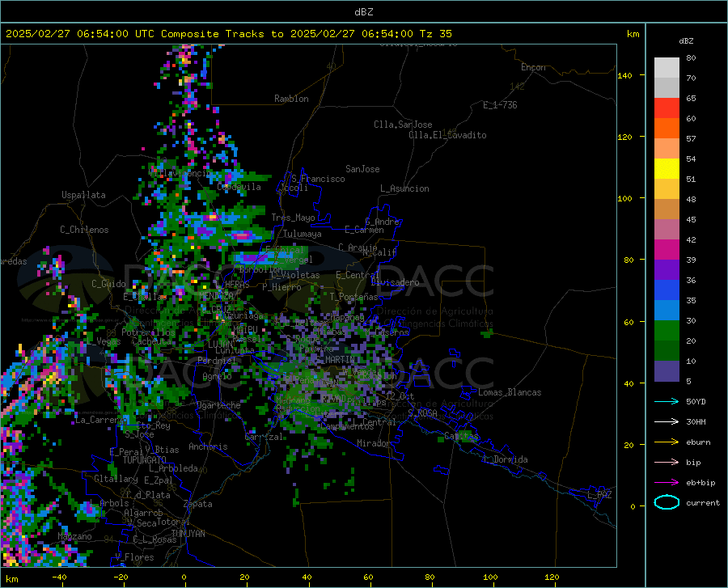The height and width of the screenshot is (588, 728).
Task: Select the blue 36 dBZ color swatch
Action: [x=667, y=290]
